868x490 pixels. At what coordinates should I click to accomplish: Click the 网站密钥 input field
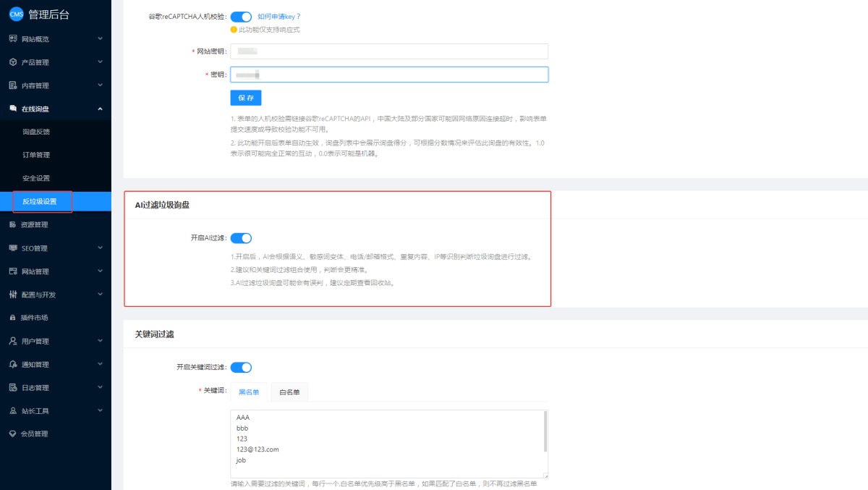tap(389, 51)
